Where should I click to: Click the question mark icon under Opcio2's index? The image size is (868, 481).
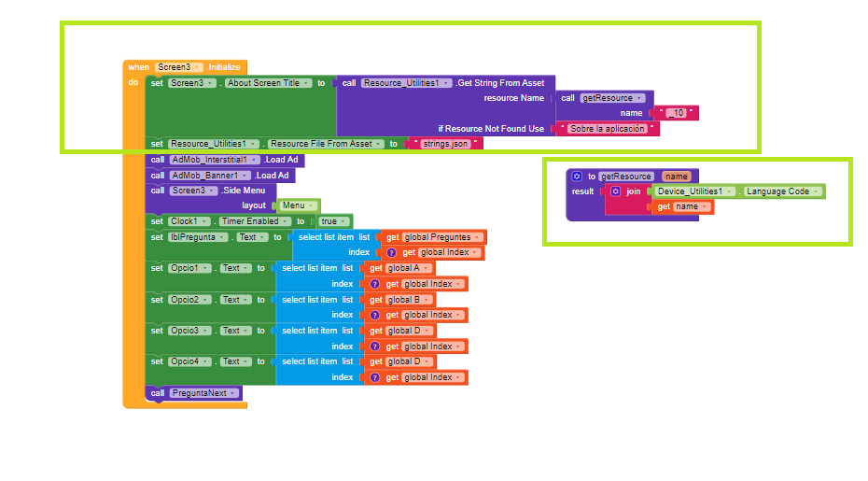click(x=375, y=315)
